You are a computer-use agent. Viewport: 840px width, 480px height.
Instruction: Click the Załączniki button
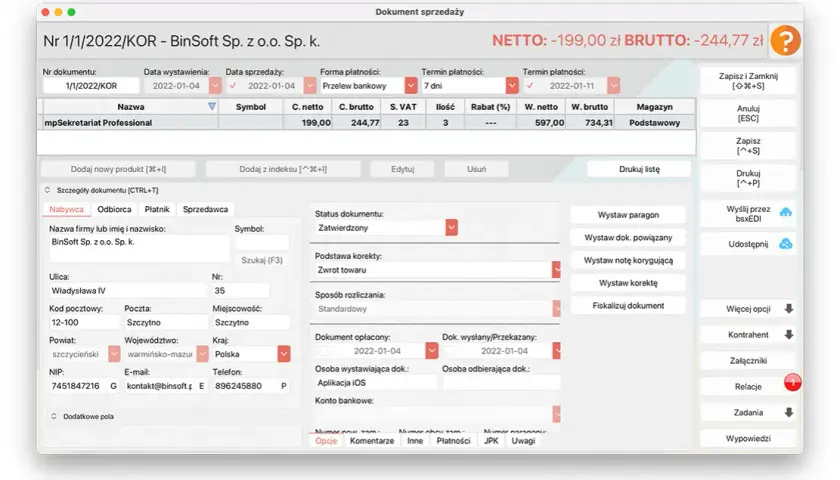click(748, 361)
